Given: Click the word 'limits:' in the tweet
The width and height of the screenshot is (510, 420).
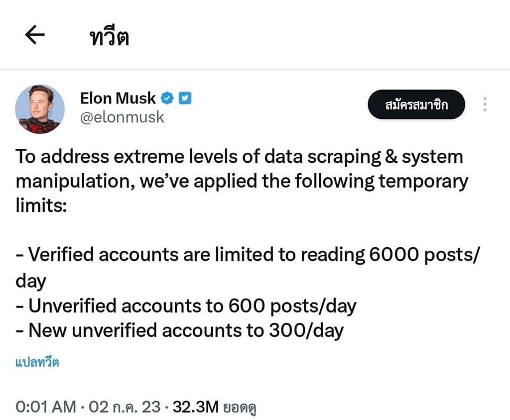Looking at the screenshot, I should (x=41, y=206).
